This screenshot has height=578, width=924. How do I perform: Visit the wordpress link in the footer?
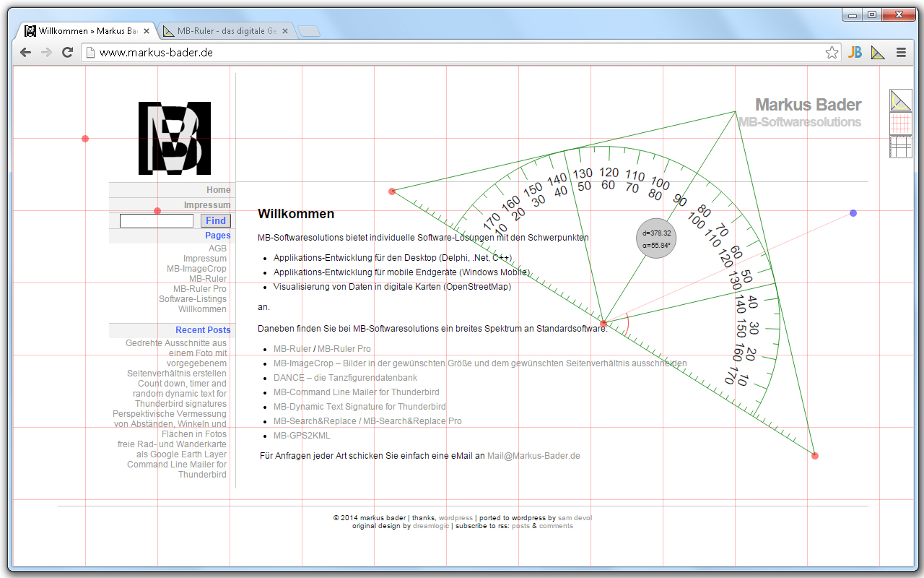click(456, 517)
